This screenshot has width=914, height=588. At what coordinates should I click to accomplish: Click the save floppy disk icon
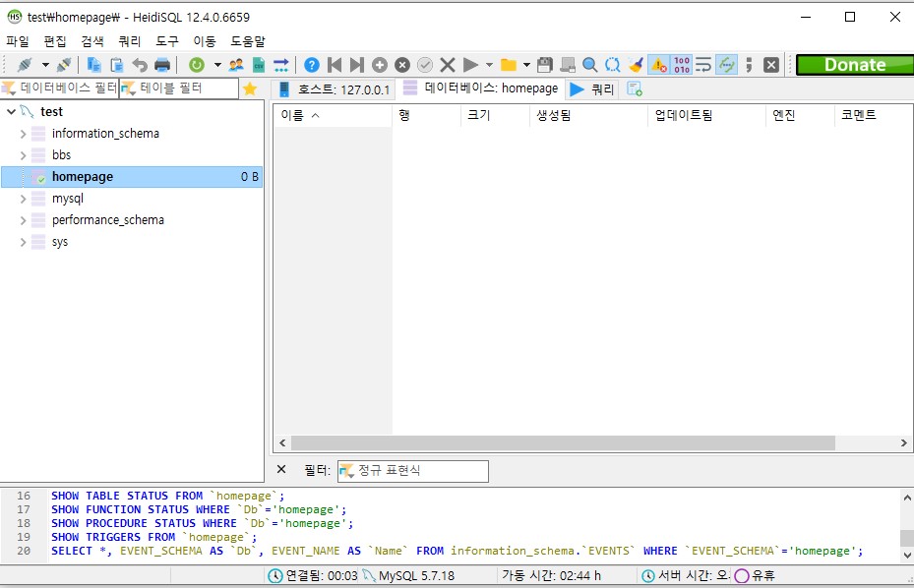(544, 65)
